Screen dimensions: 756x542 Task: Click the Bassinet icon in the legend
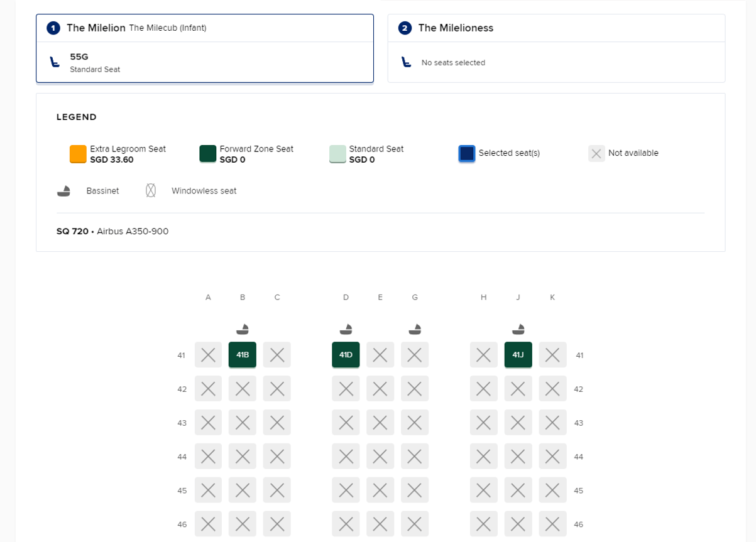tap(63, 190)
